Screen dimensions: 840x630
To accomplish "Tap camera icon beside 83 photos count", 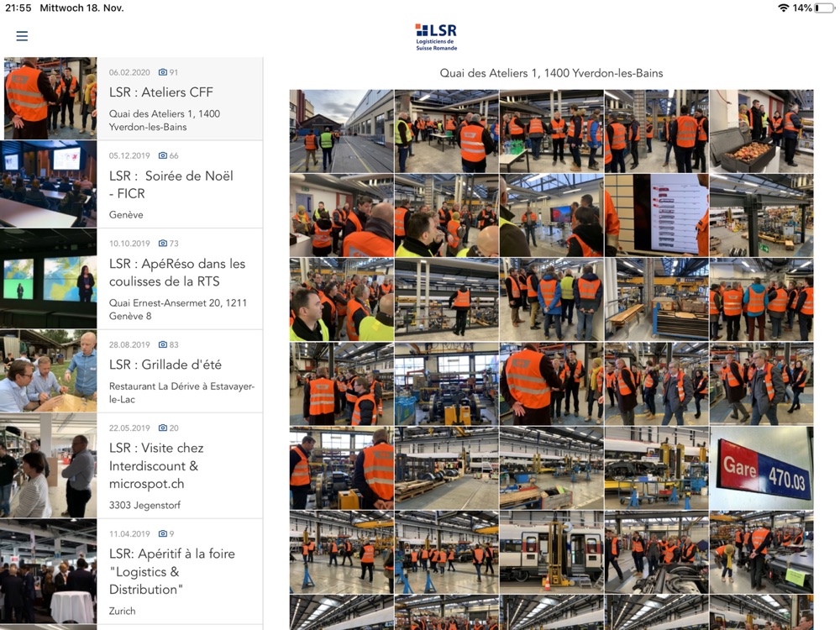I will click(x=163, y=344).
